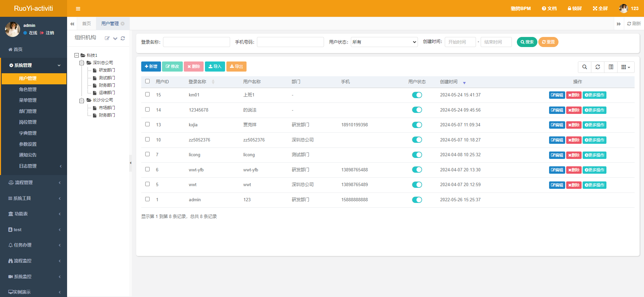Screen dimensions: 644x297
Task: Click the 登录名称 input field
Action: pos(197,42)
